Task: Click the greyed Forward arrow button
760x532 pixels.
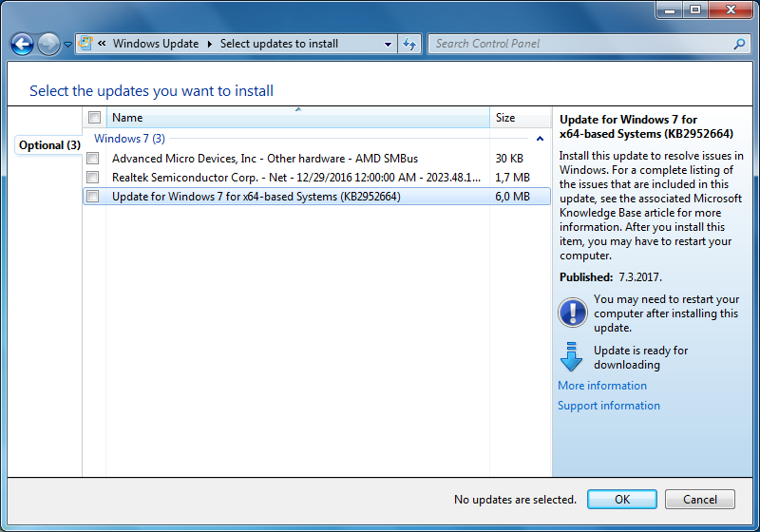Action: 48,45
